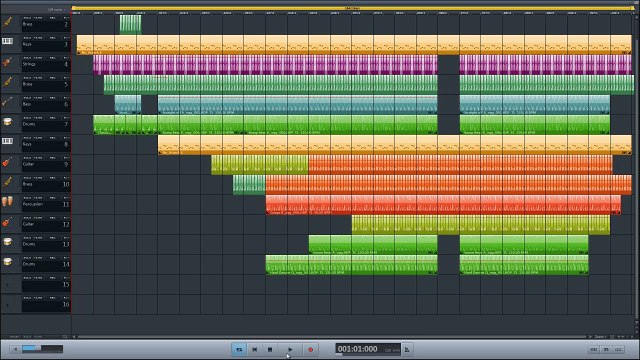Open the FX menu on Brass track 10
Screen dimensions: 640x360
(66, 178)
